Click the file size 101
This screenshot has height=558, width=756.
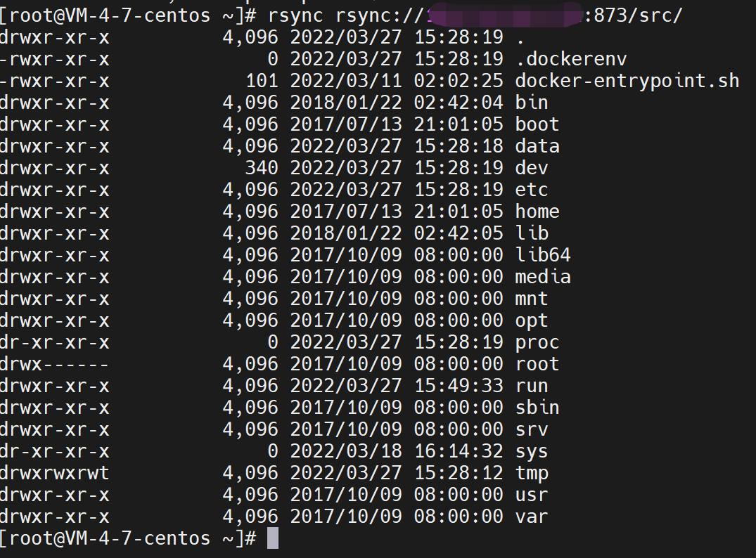pyautogui.click(x=262, y=81)
